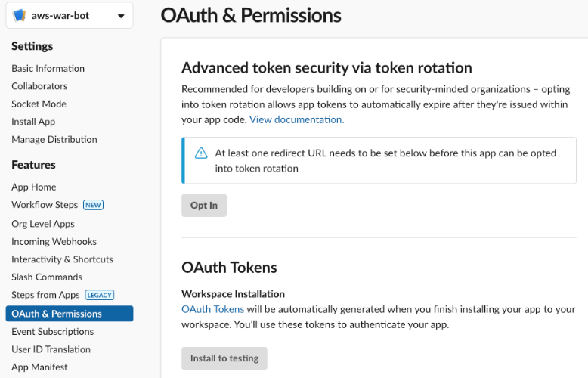Select Event Subscriptions in the sidebar

pyautogui.click(x=53, y=331)
